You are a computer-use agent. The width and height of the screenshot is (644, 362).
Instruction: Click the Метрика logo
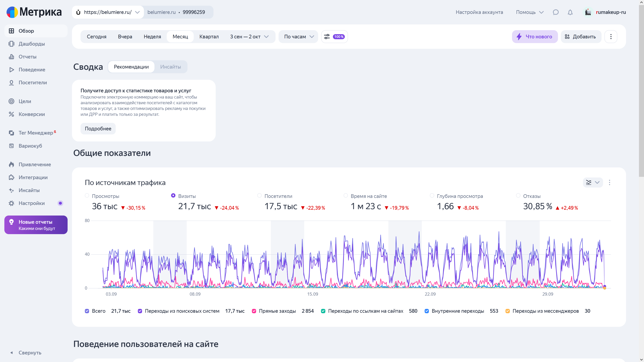click(x=34, y=12)
